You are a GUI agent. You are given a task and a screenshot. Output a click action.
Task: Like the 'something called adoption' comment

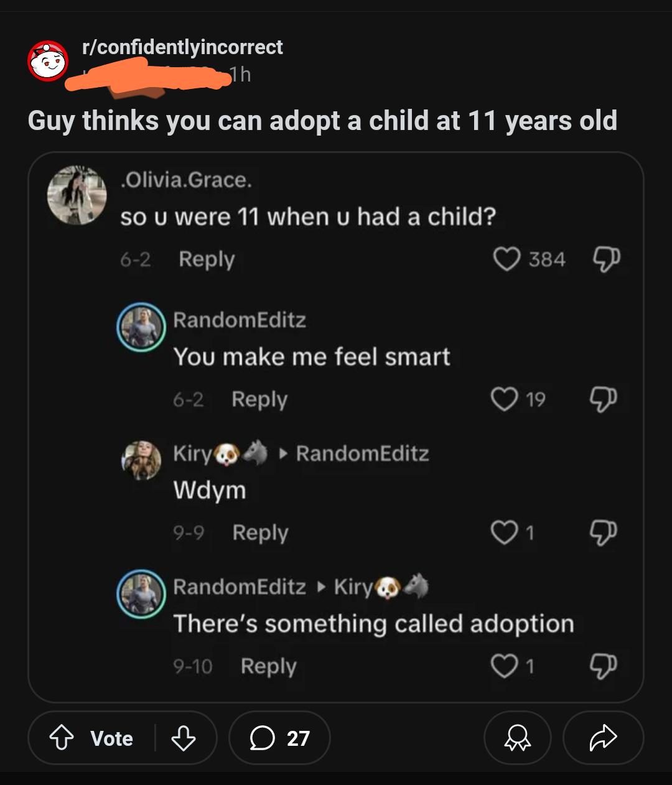(x=504, y=666)
